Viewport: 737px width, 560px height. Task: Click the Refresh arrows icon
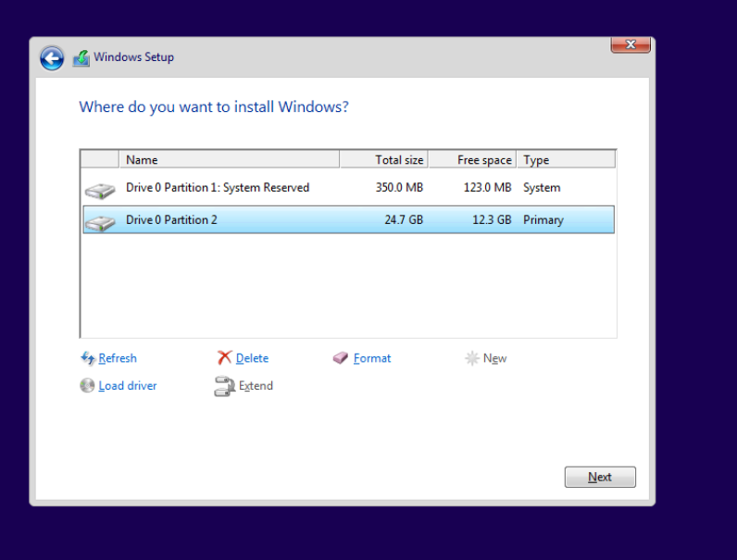click(x=87, y=358)
